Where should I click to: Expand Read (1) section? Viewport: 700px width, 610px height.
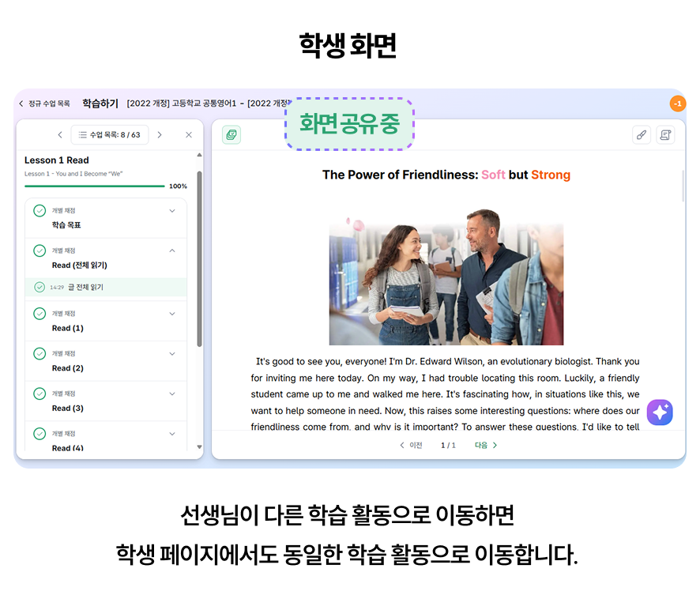click(x=172, y=314)
